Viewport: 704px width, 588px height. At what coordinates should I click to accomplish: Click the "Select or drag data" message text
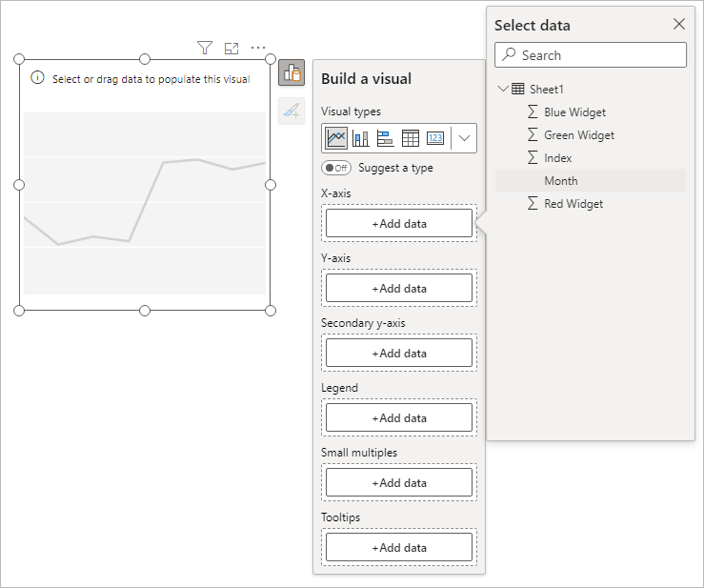click(x=151, y=79)
